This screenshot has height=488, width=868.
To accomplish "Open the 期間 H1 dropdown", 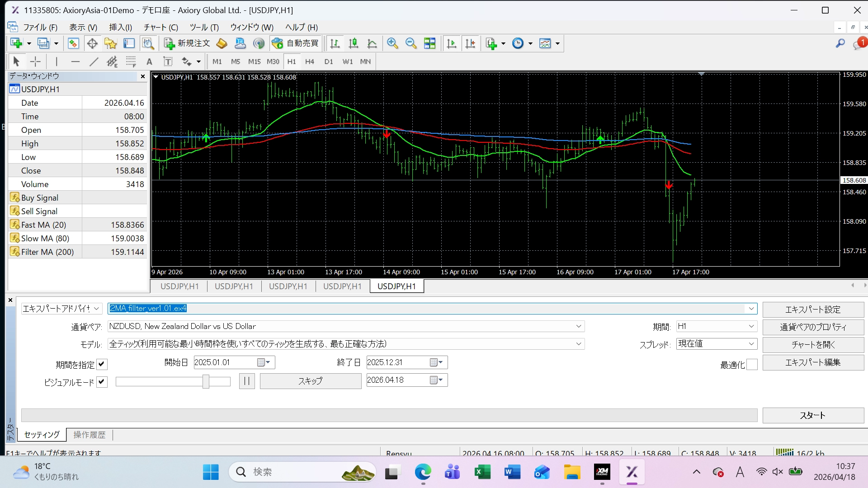I will click(x=751, y=326).
